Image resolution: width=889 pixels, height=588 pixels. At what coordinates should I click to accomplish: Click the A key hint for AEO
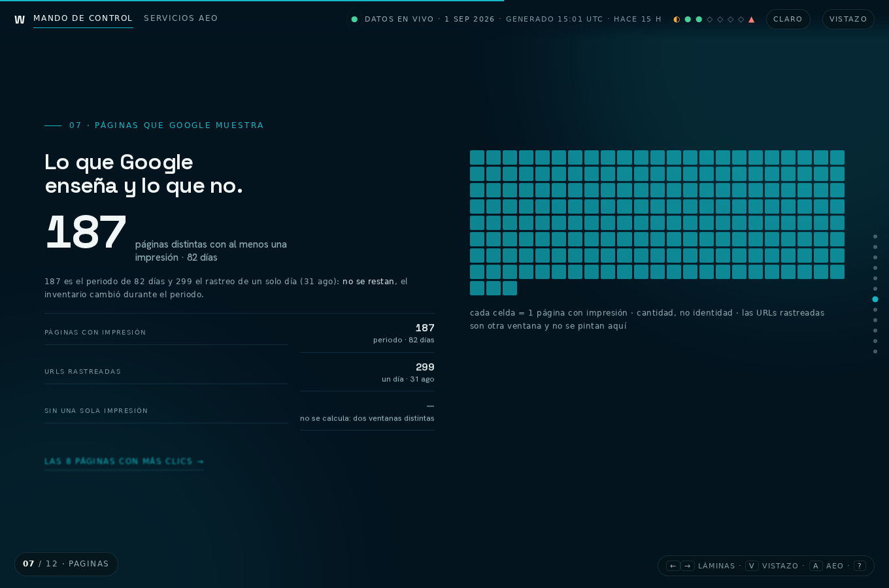coord(816,566)
